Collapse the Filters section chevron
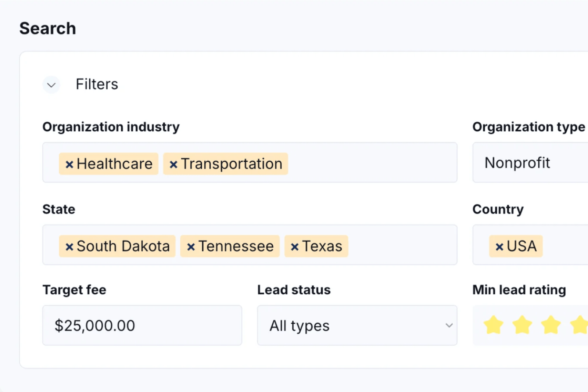This screenshot has height=392, width=588. (x=51, y=85)
